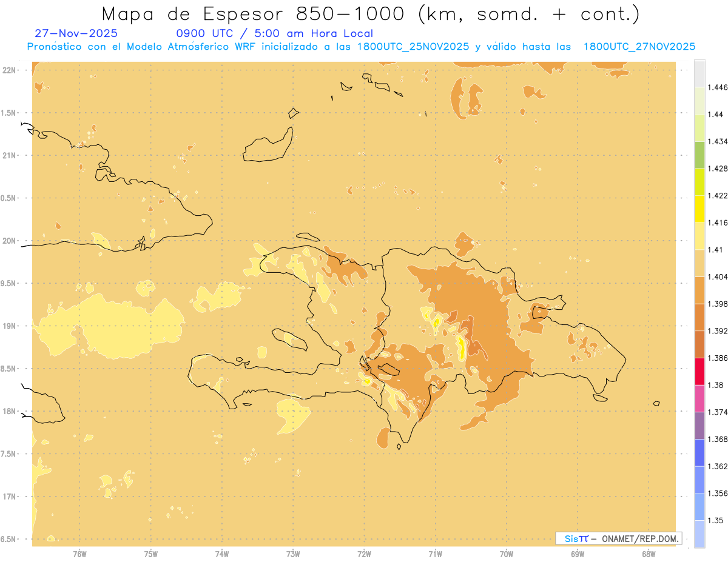Click the legend value '1.356'
The width and height of the screenshot is (728, 562).
coord(718,493)
